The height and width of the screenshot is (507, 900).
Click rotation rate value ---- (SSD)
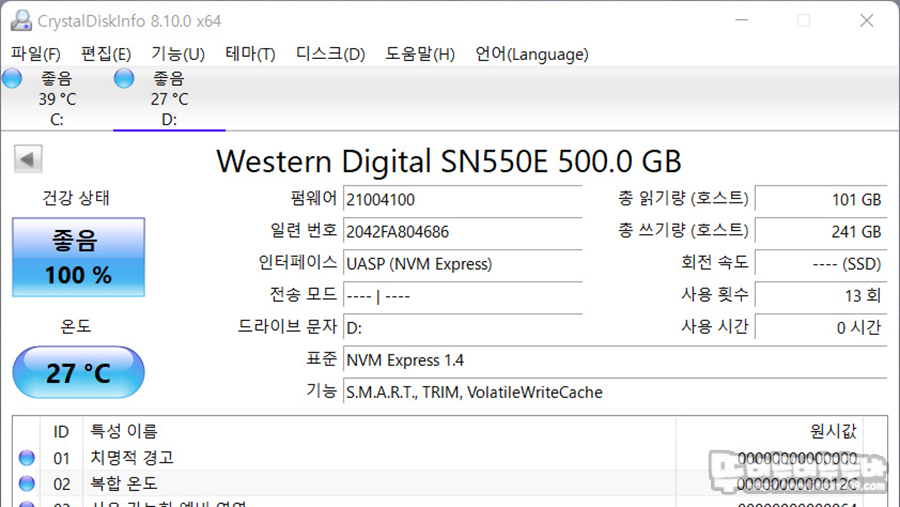coord(821,264)
